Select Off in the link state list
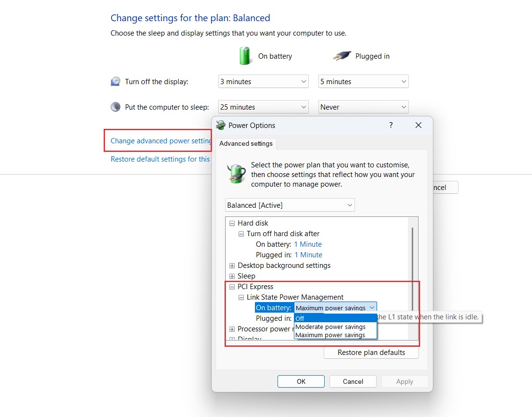 [335, 318]
